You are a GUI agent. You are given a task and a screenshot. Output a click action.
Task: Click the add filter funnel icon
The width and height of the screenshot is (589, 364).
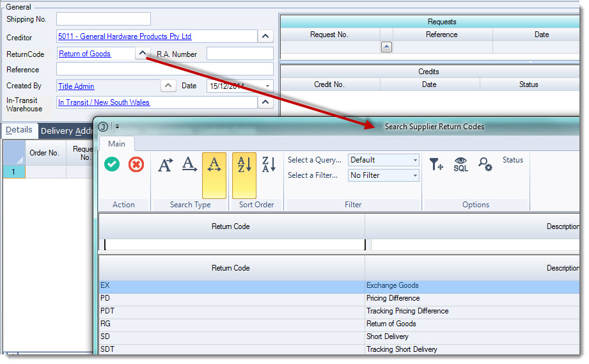pos(436,164)
